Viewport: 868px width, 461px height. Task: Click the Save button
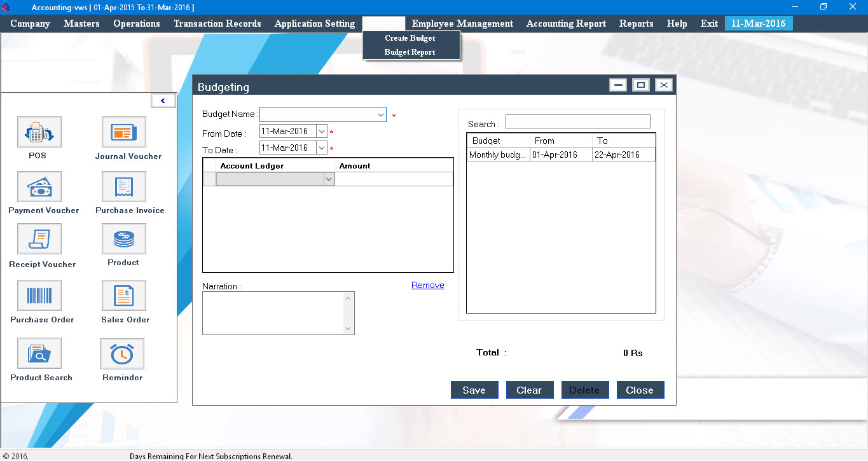pyautogui.click(x=474, y=390)
